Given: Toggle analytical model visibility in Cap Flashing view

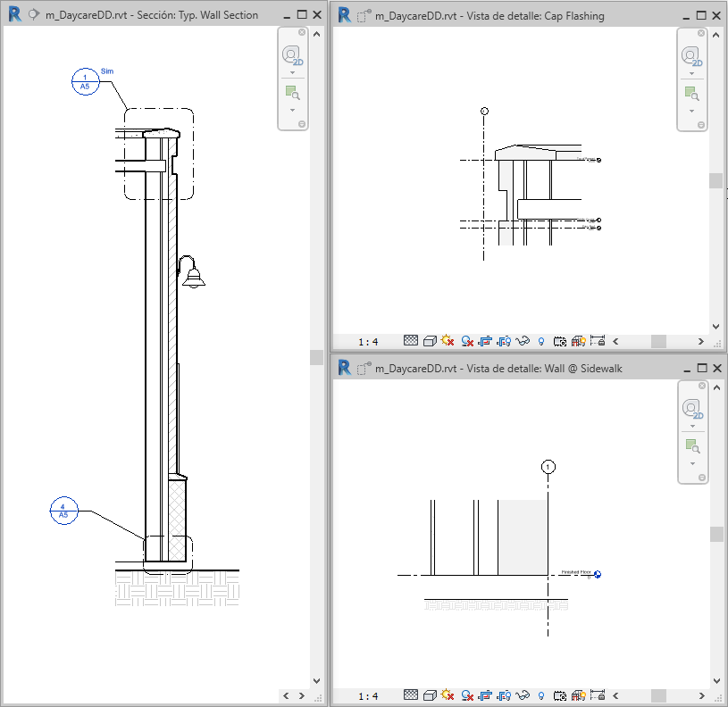Looking at the screenshot, I should point(579,341).
